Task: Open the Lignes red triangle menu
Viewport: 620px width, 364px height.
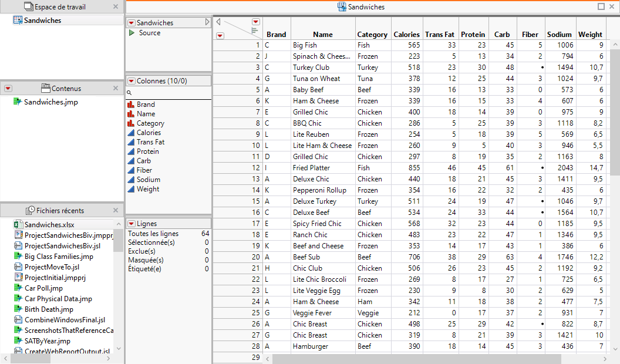Action: click(132, 224)
